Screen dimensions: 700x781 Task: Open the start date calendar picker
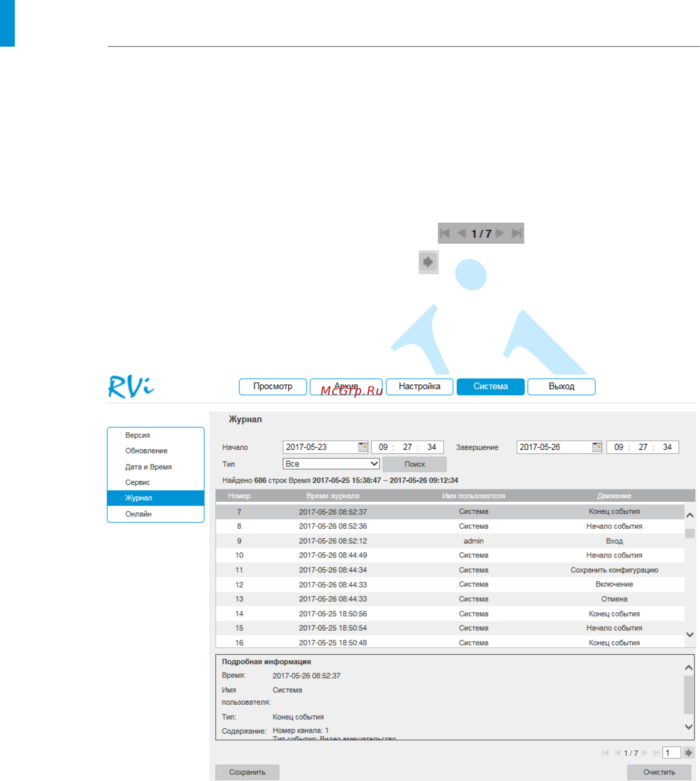click(x=363, y=447)
